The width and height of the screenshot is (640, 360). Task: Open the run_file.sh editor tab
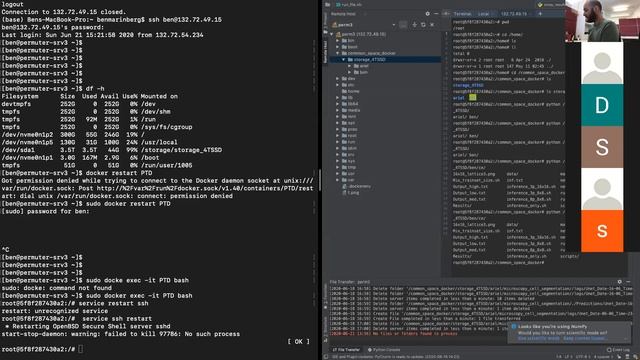pyautogui.click(x=349, y=4)
